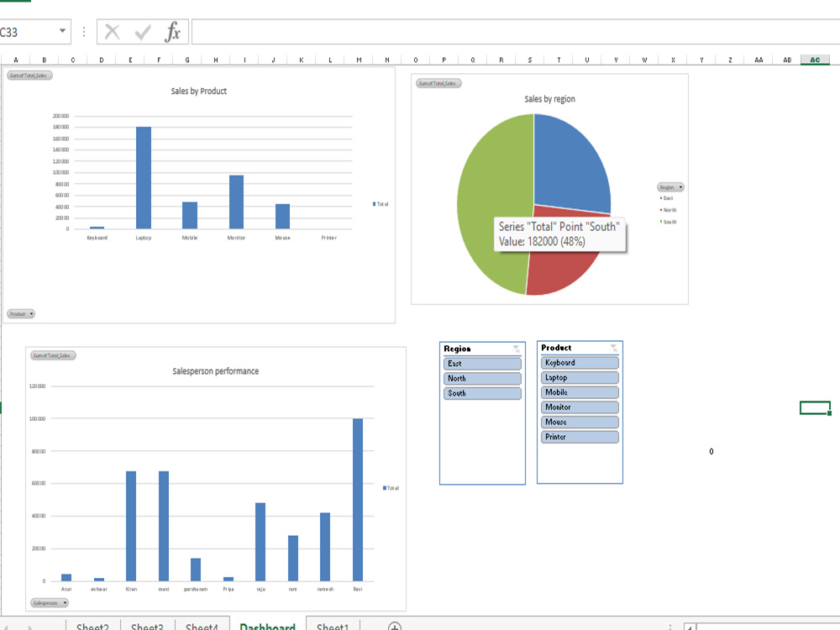Click the raju bar in Salesperson performance
Image resolution: width=840 pixels, height=630 pixels.
[x=260, y=542]
